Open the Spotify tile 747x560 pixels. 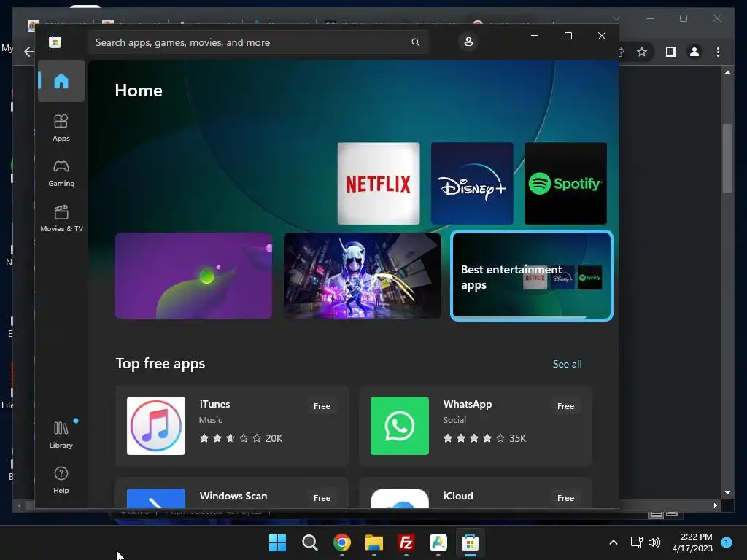(565, 183)
